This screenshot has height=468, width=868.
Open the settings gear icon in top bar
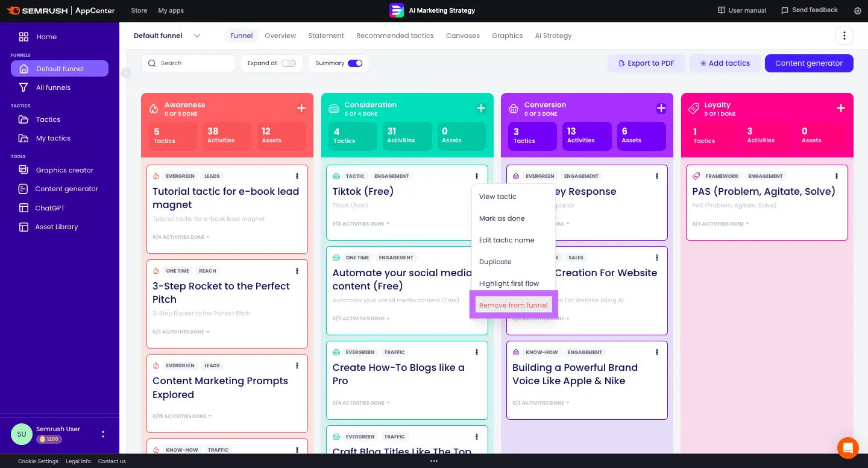[858, 11]
